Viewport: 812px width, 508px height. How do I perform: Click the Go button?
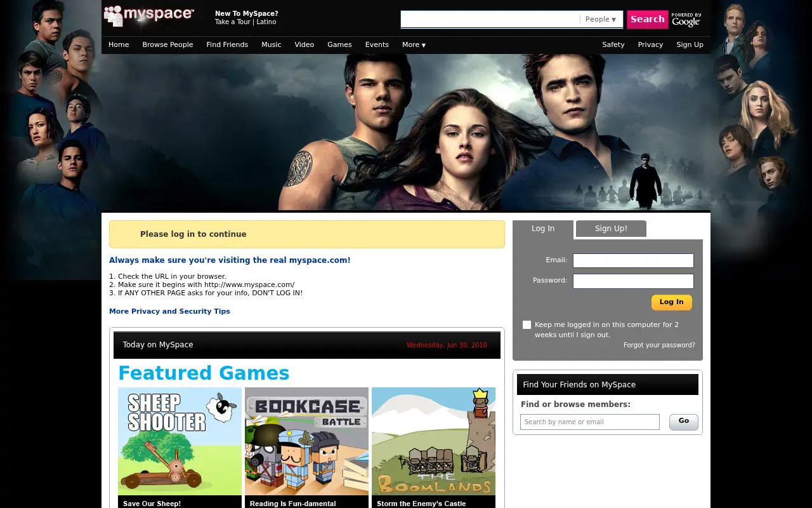point(684,422)
